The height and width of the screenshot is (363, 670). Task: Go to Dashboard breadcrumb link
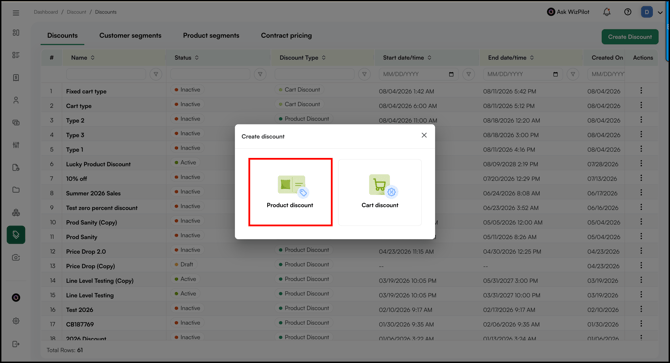[46, 12]
